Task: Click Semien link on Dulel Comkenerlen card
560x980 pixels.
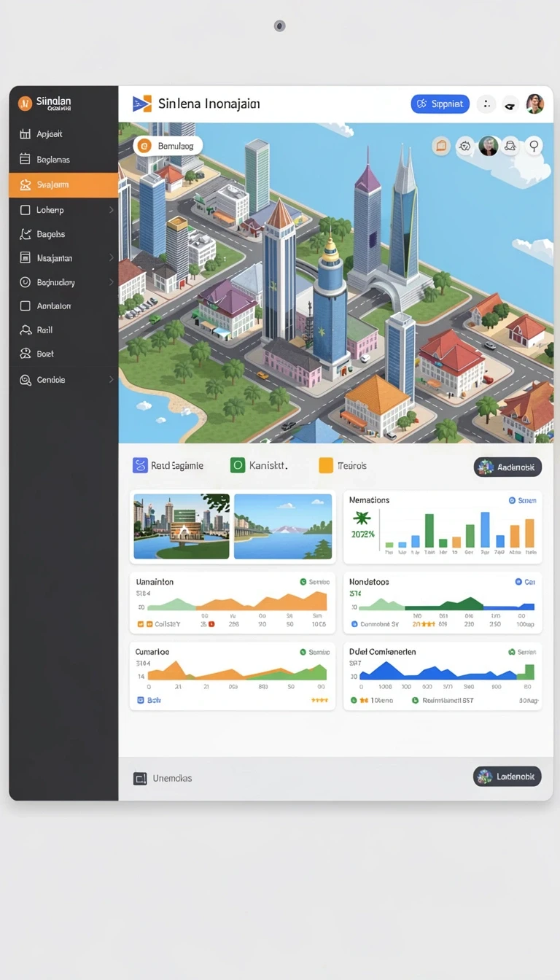Action: tap(522, 652)
